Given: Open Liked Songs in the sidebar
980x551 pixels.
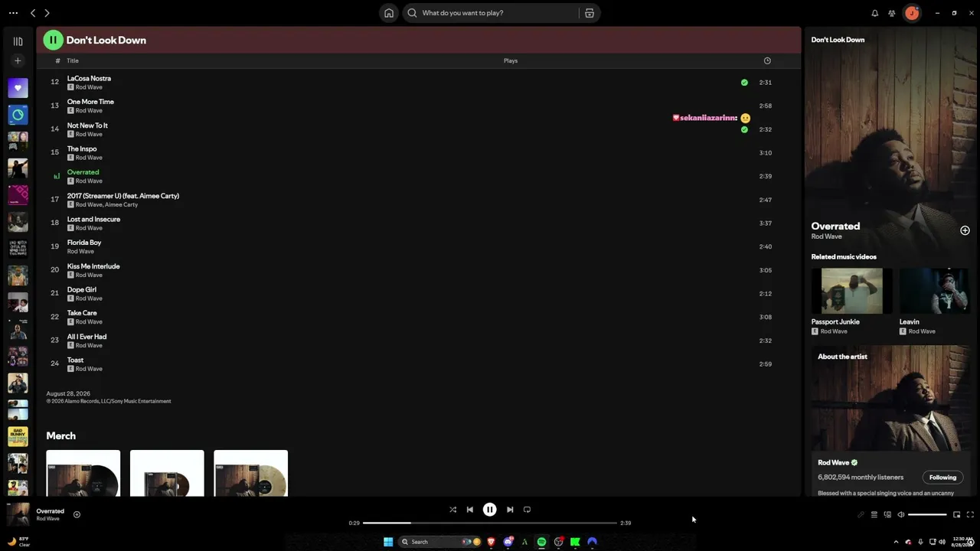Looking at the screenshot, I should [x=18, y=87].
